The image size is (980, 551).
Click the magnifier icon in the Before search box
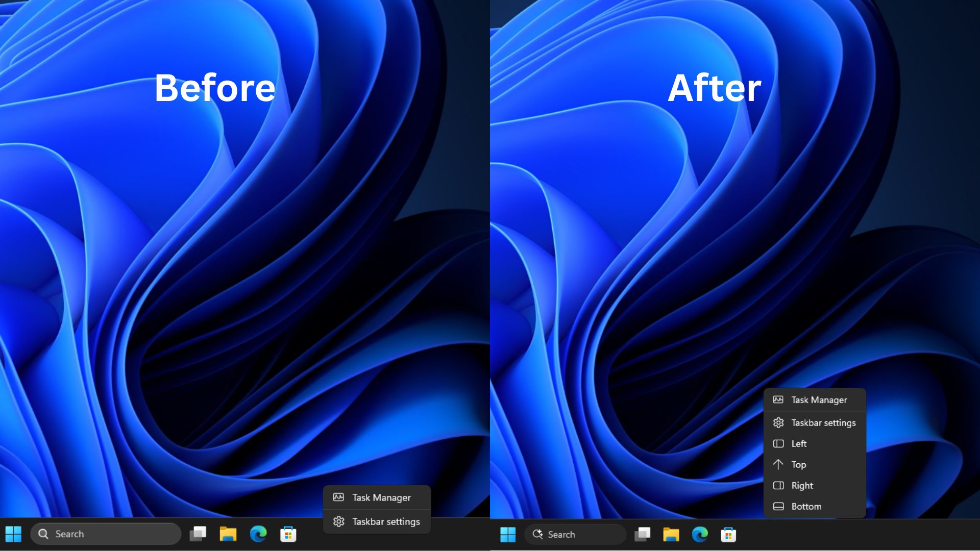click(43, 534)
